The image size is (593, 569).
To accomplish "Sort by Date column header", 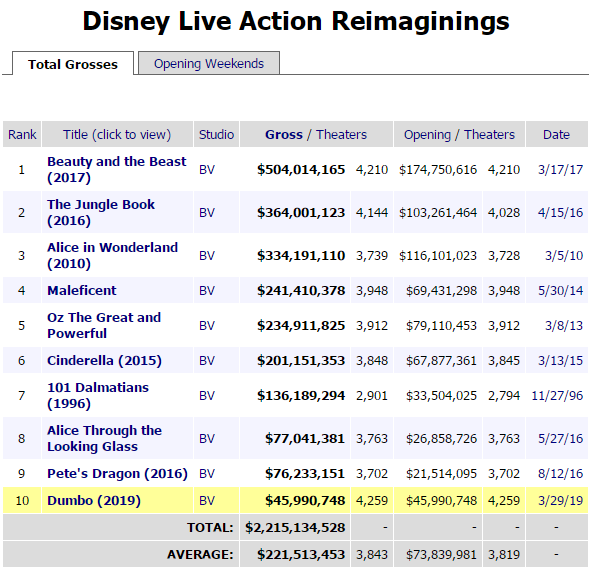I will point(556,134).
